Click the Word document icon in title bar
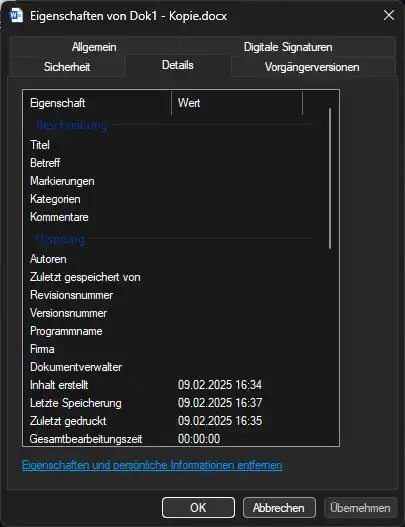The height and width of the screenshot is (527, 405). point(16,16)
